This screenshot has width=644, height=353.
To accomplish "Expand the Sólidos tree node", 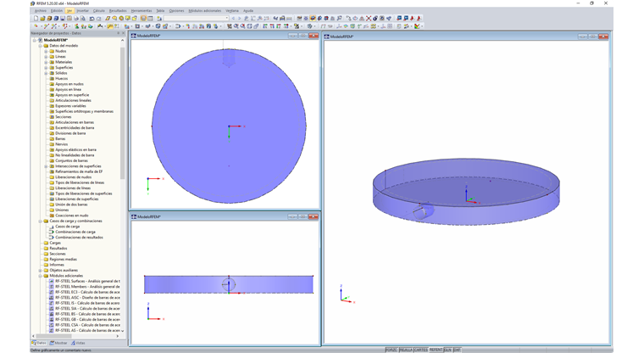I will coord(46,73).
